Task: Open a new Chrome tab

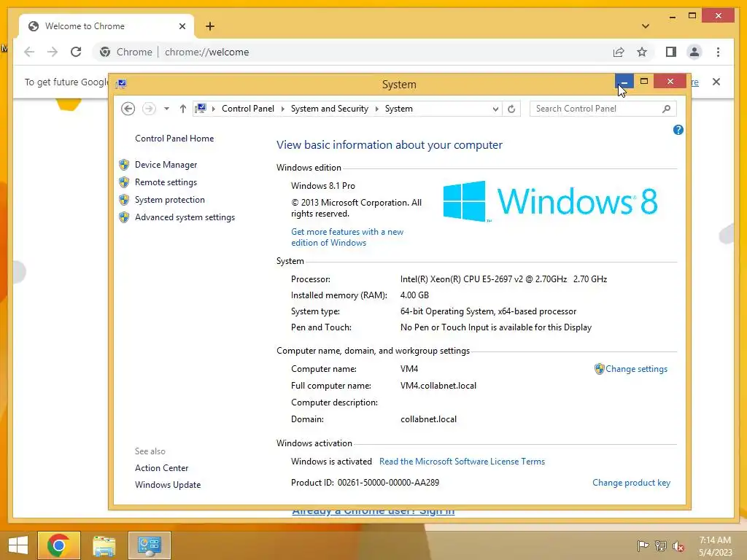Action: click(x=210, y=26)
